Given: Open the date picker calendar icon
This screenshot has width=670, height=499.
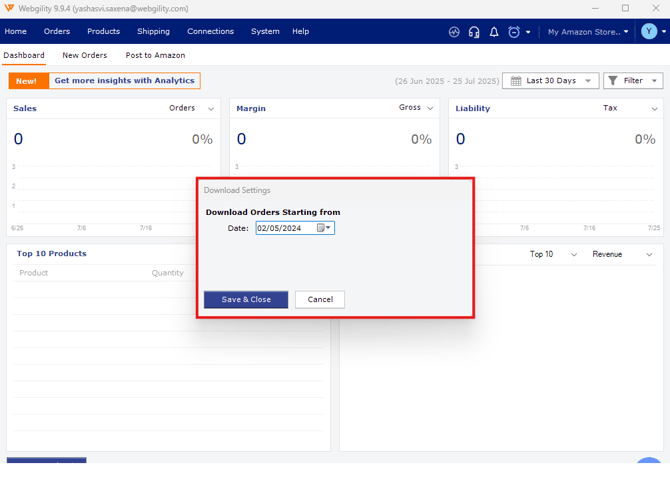Looking at the screenshot, I should click(x=322, y=228).
